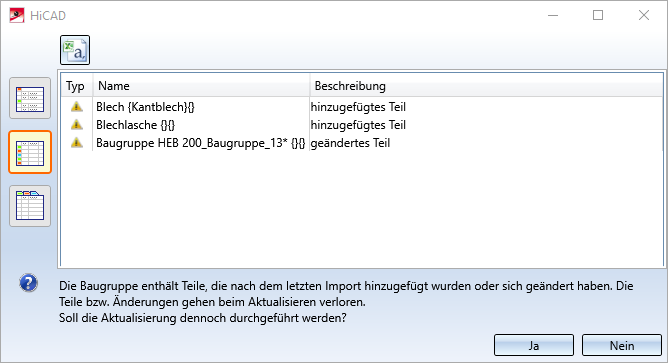Image resolution: width=668 pixels, height=363 pixels.
Task: Maximize the HiCAD dialog window
Action: coord(598,15)
